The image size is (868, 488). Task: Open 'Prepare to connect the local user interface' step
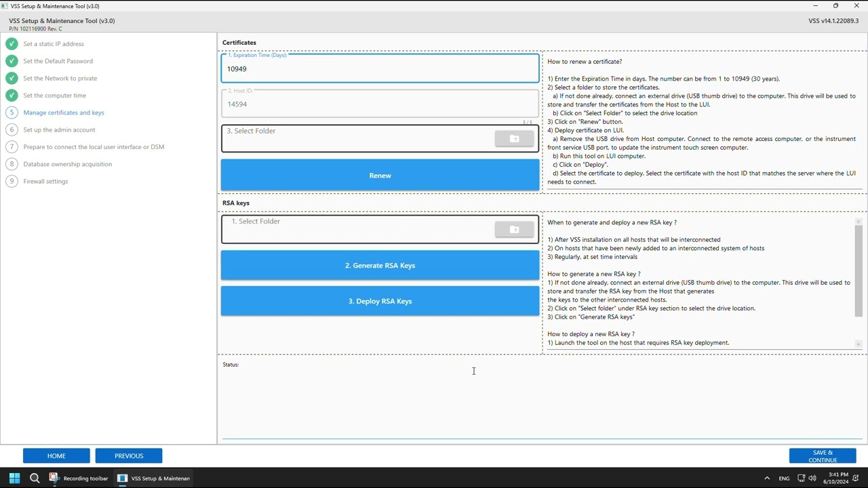94,146
